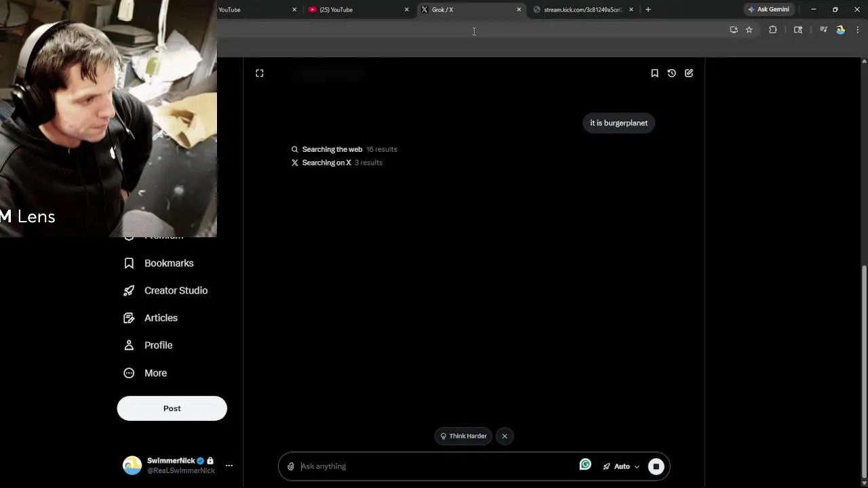Click the verified badge next to SwimmerNick
This screenshot has height=488, width=868.
201,461
